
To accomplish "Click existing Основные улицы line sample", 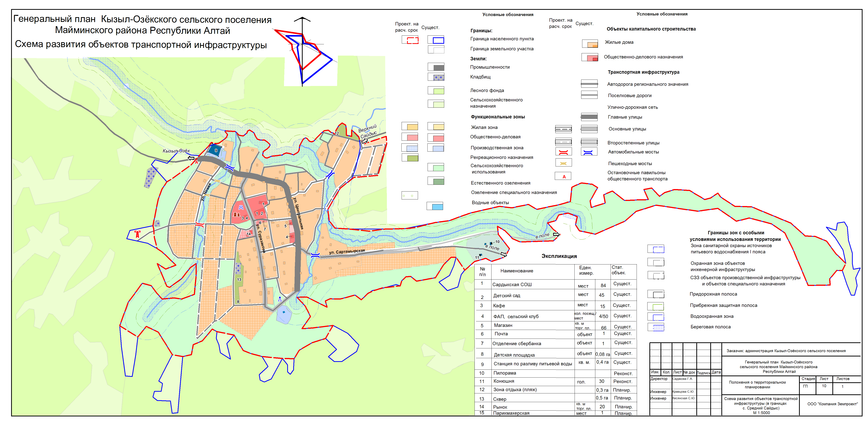I will click(x=589, y=129).
